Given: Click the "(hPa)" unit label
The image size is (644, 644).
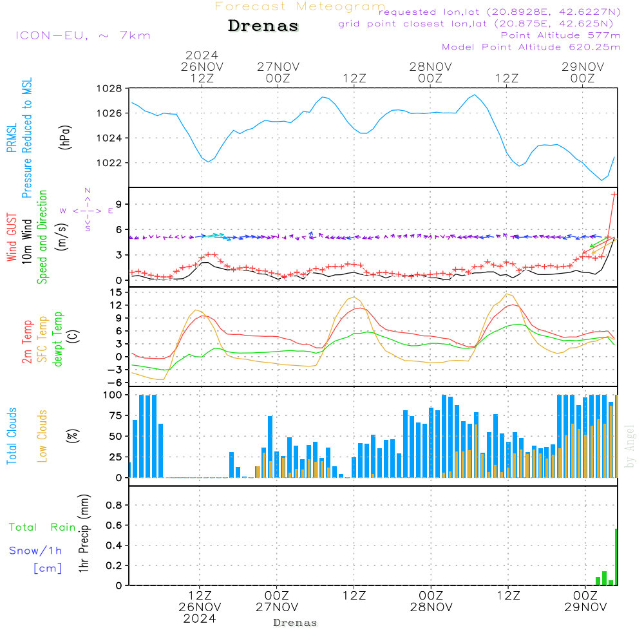Looking at the screenshot, I should [x=65, y=137].
